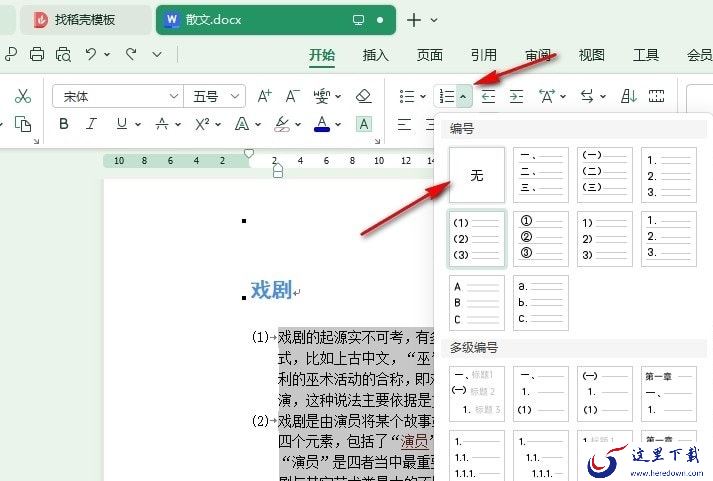This screenshot has width=713, height=481.
Task: Open the quick access toolbar customize chevron
Action: pos(157,55)
